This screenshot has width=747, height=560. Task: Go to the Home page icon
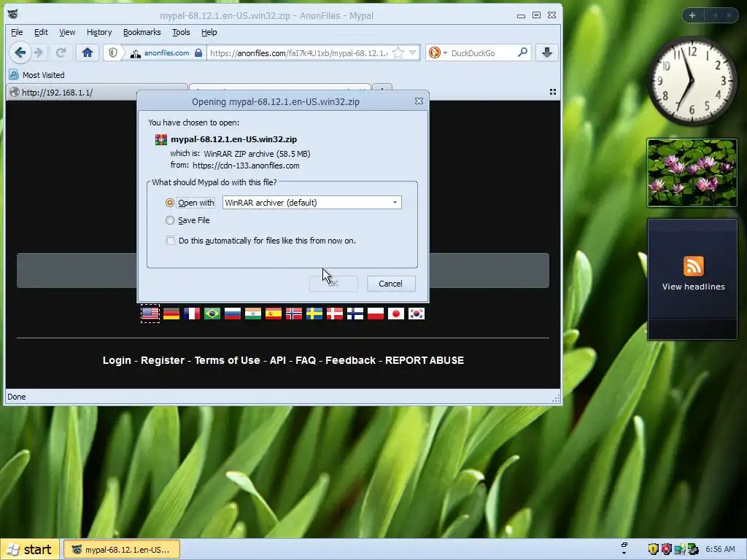coord(88,52)
